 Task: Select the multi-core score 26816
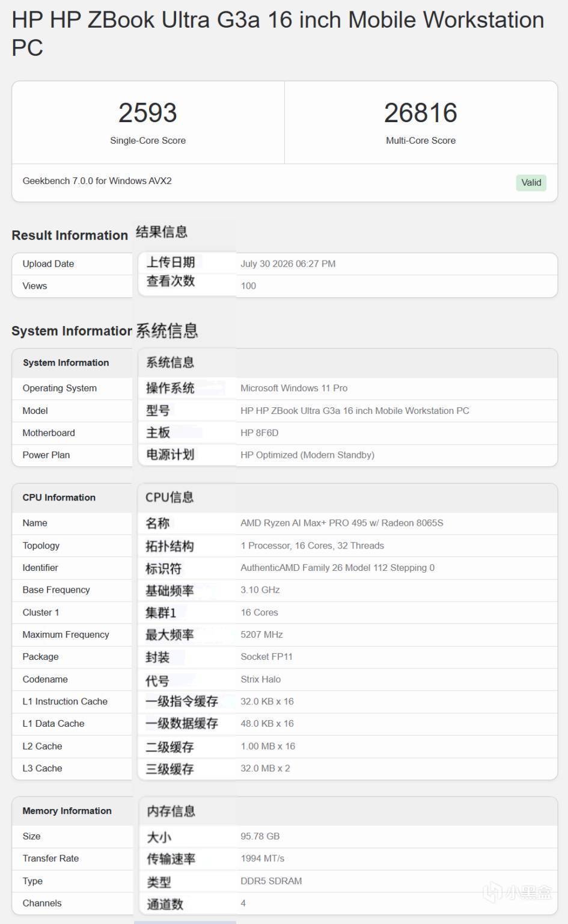coord(421,113)
